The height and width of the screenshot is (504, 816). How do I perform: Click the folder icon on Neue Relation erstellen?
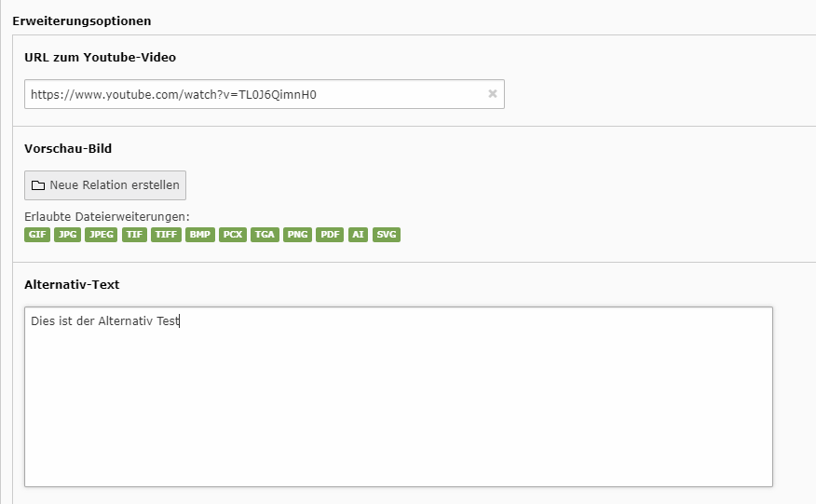pyautogui.click(x=38, y=185)
